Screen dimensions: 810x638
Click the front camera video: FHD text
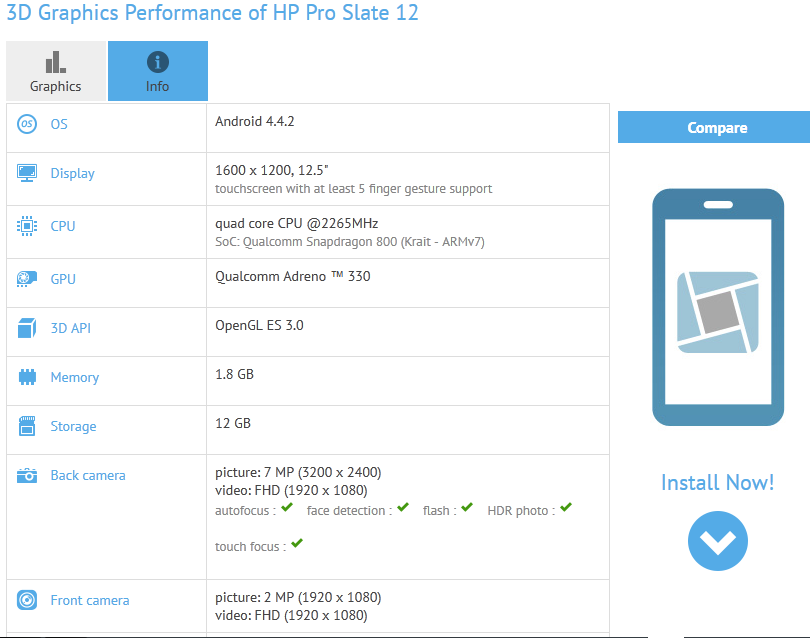[291, 616]
